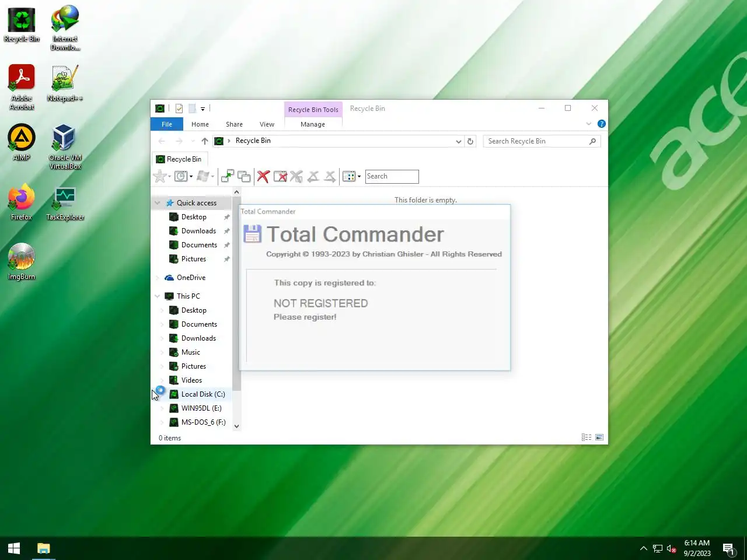Expand the OneDrive tree node

[157, 278]
